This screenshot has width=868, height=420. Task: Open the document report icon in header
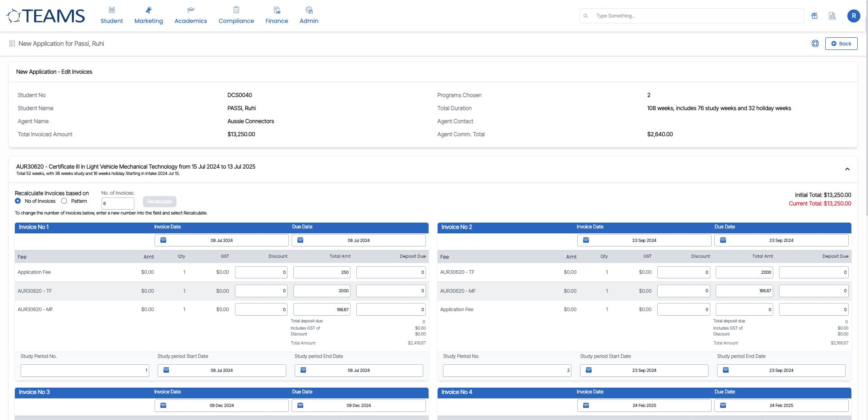(x=832, y=16)
